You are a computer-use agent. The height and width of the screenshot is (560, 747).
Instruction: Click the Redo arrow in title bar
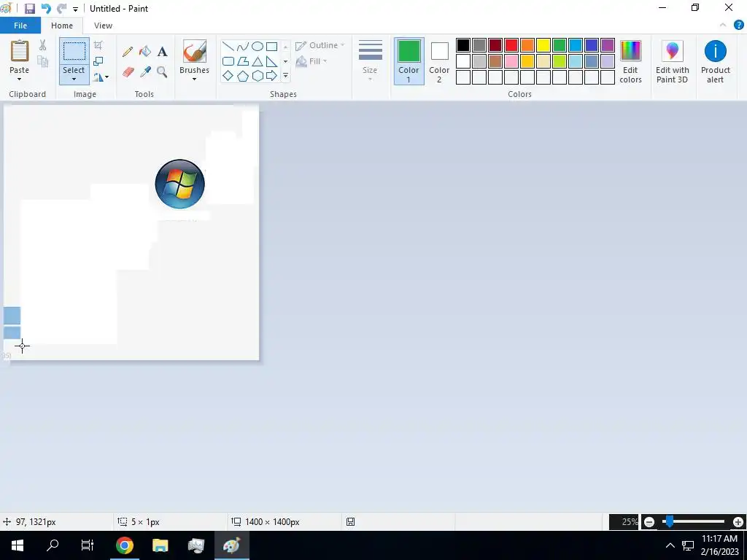pos(61,9)
